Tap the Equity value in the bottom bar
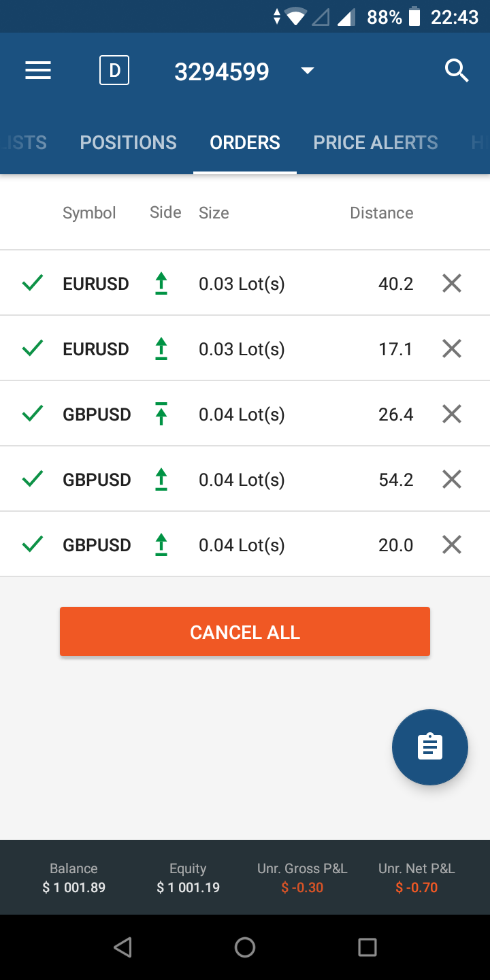 [188, 887]
